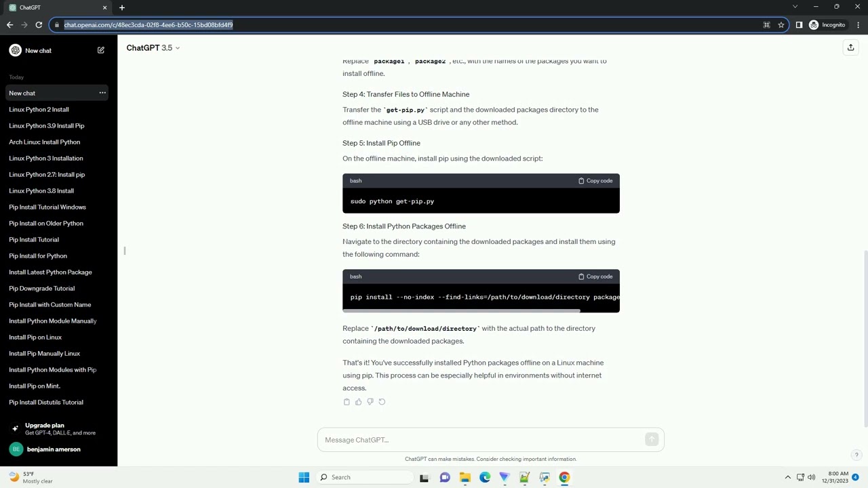Copy code for sudo python get-pip.py
The image size is (868, 488).
[x=595, y=181]
